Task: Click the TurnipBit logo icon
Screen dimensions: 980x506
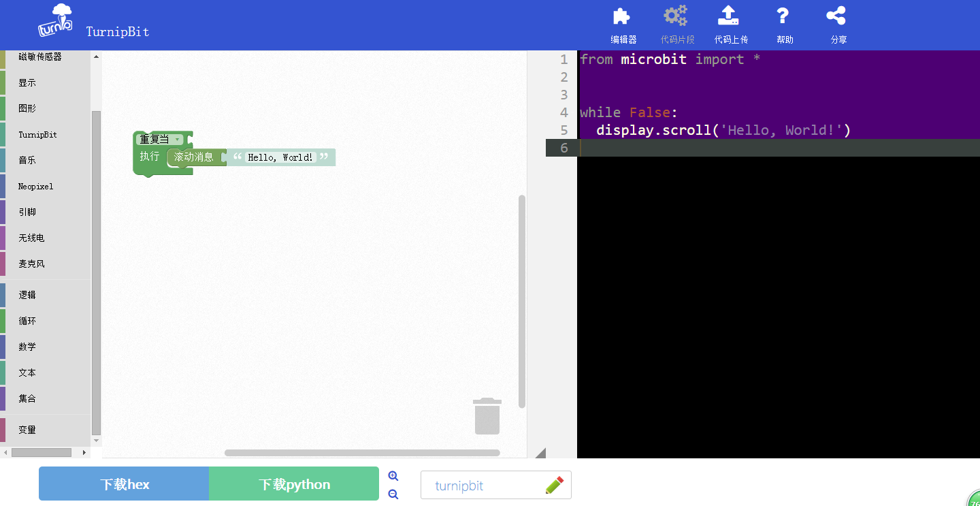Action: [55, 20]
